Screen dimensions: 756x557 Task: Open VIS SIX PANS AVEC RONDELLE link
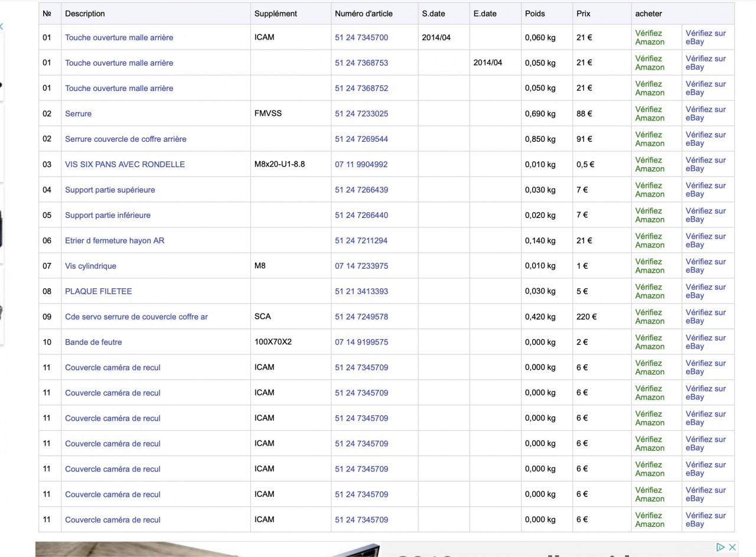125,164
